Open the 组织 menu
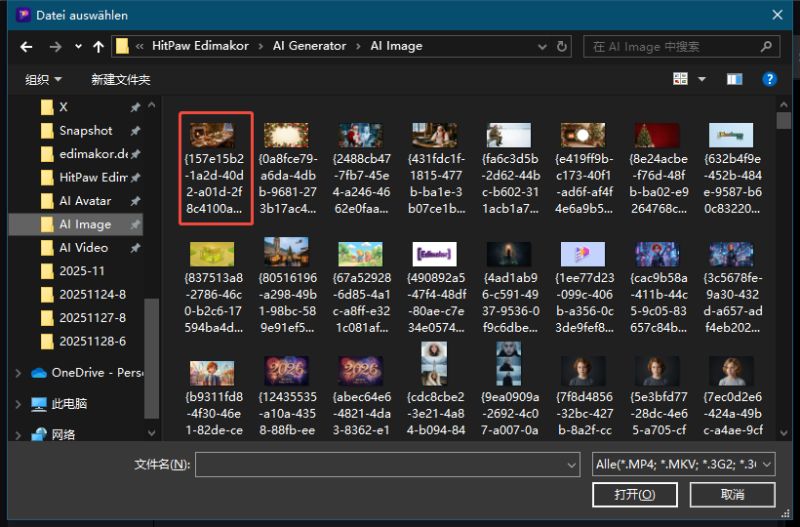 pyautogui.click(x=43, y=79)
